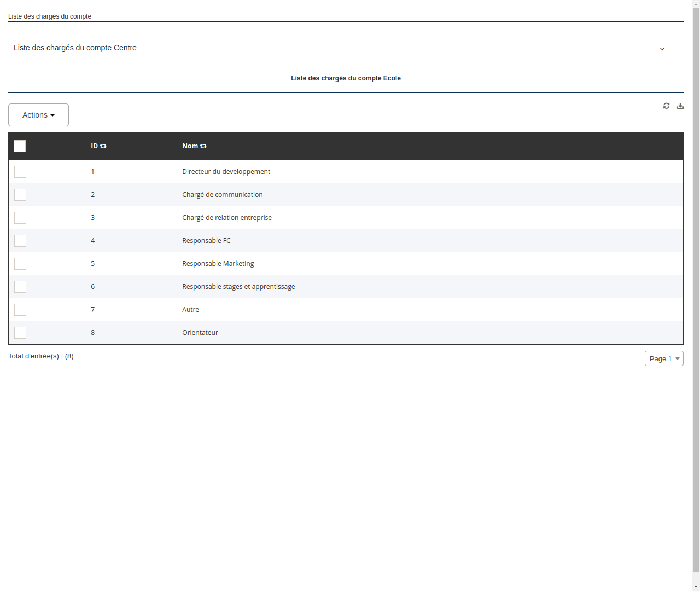Check the 'Responsable FC' row checkbox
The height and width of the screenshot is (591, 700).
[20, 241]
